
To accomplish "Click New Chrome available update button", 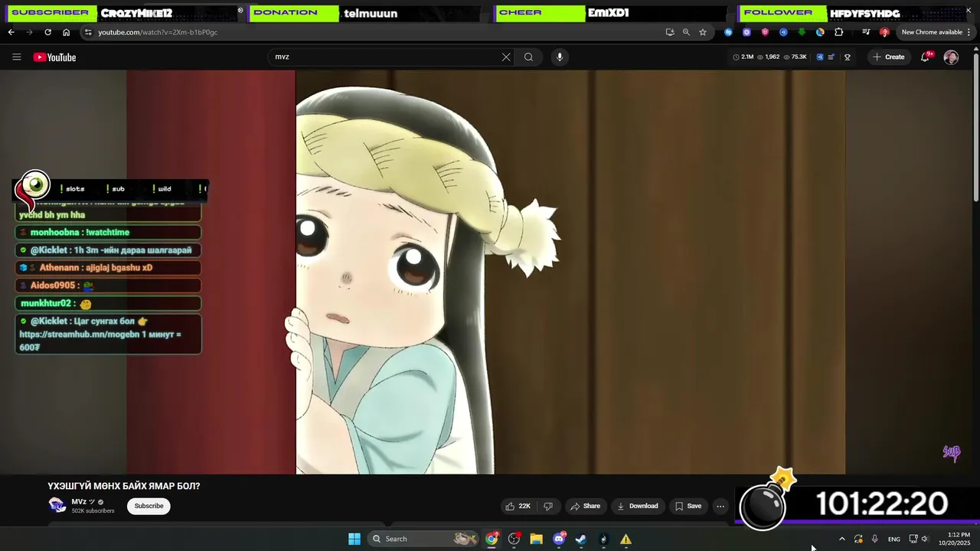I will click(x=931, y=32).
